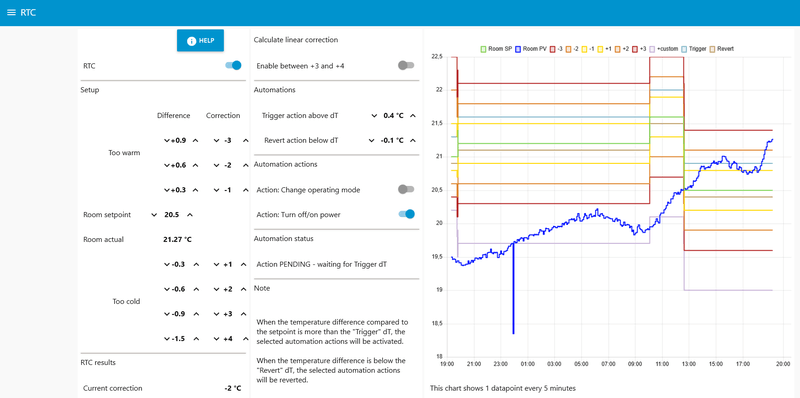Decrease the +0.6 difference value
Image resolution: width=800 pixels, height=398 pixels.
[166, 165]
